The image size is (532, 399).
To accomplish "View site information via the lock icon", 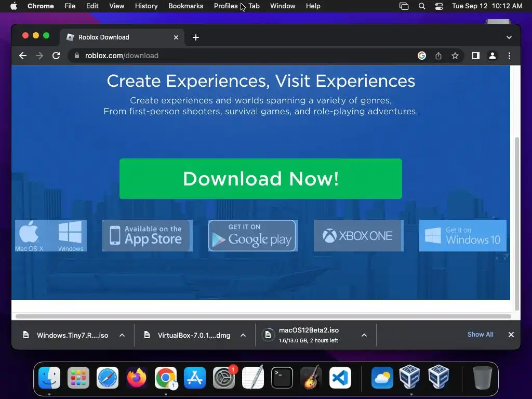I will click(x=77, y=56).
